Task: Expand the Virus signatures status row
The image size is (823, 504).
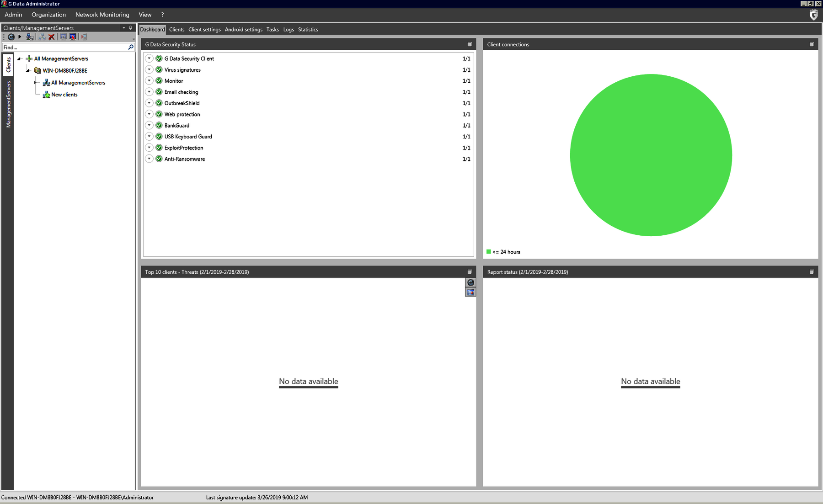Action: [149, 69]
